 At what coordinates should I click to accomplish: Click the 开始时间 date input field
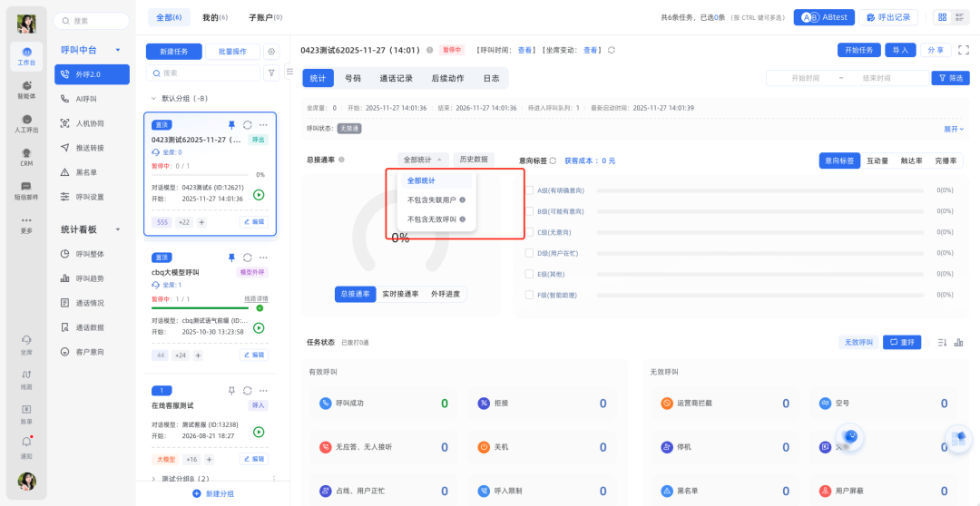pos(805,79)
